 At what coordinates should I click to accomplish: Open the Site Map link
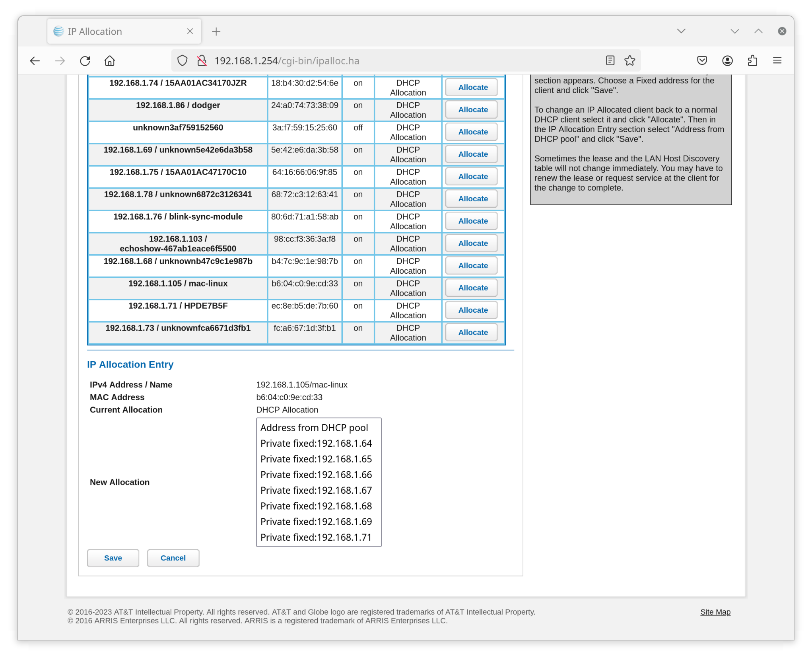pos(715,612)
